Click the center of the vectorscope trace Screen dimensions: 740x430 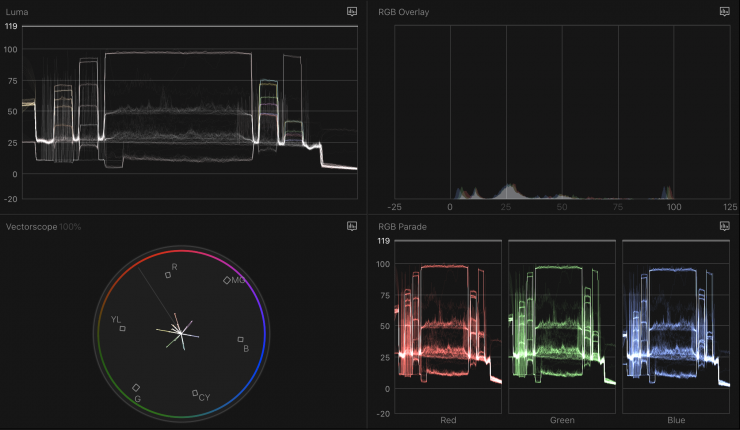tap(180, 333)
